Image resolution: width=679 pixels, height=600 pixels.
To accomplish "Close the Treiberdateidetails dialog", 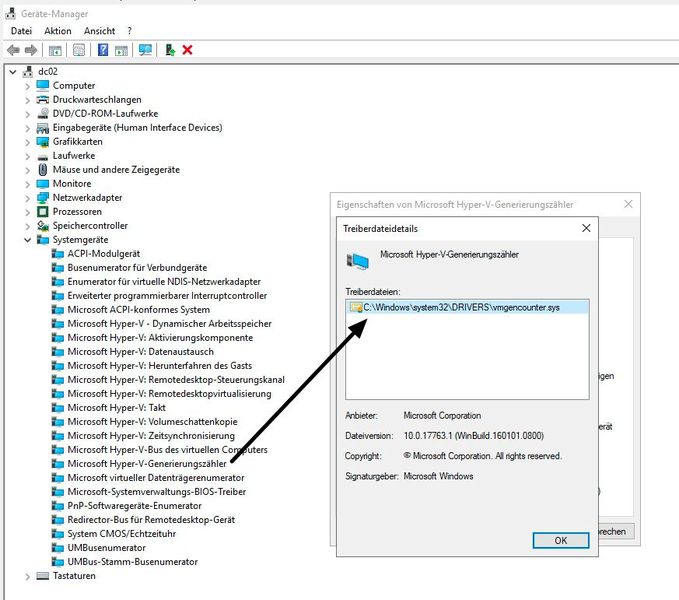I will pos(586,228).
